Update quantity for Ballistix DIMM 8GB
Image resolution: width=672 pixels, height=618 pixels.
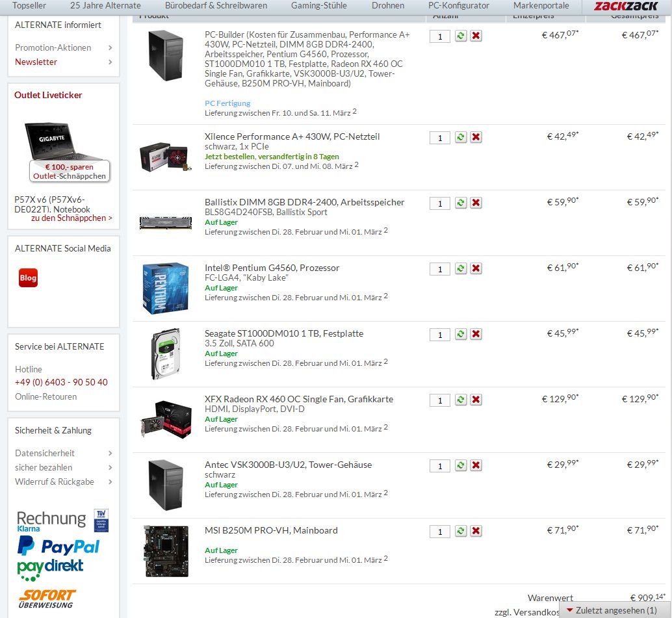[461, 203]
